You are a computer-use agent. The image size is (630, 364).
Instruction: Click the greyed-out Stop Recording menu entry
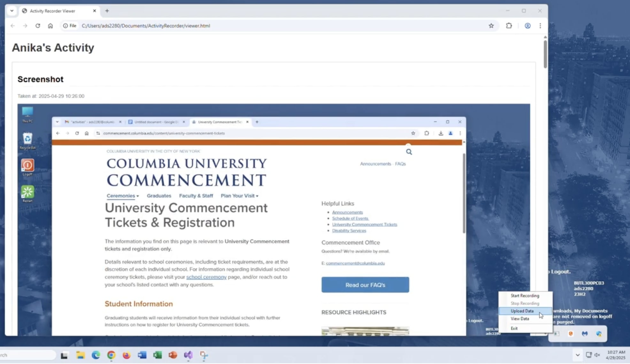coord(525,303)
